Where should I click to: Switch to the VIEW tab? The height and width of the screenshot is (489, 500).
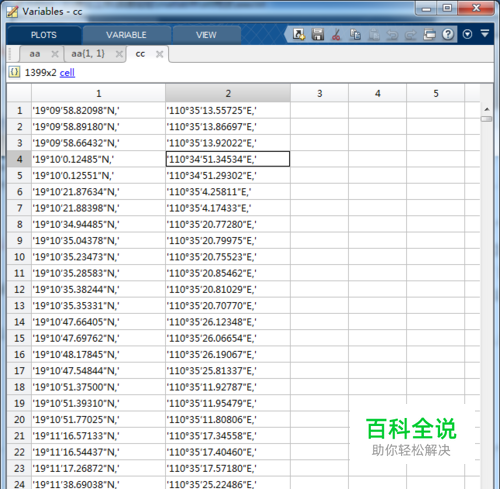pyautogui.click(x=206, y=35)
